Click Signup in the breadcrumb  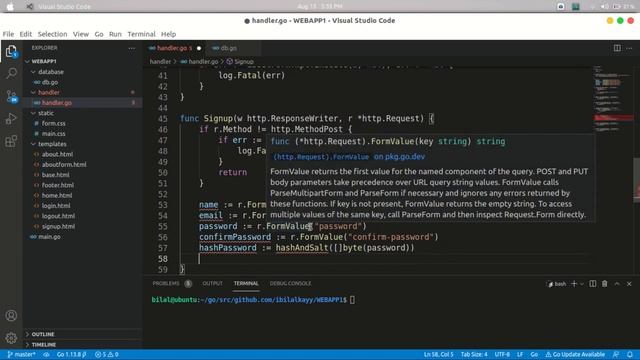[240, 62]
